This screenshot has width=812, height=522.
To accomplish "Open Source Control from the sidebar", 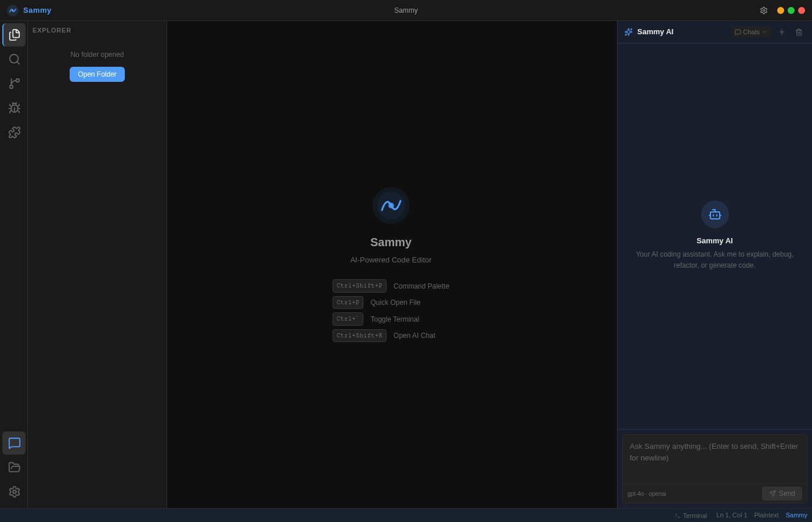I will 15,84.
